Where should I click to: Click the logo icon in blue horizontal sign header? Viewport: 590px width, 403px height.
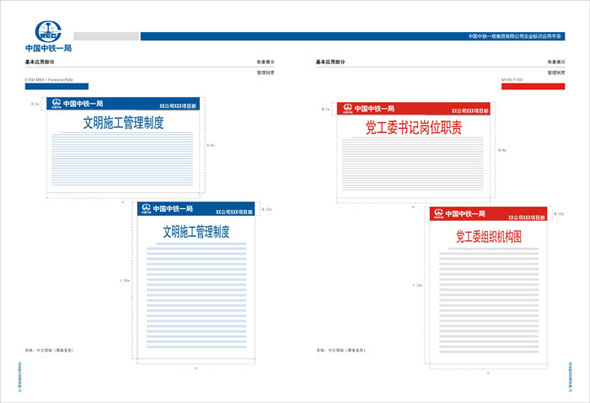(x=56, y=103)
